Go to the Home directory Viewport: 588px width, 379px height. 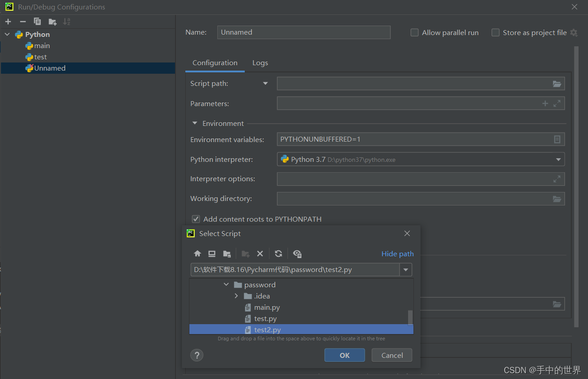tap(197, 254)
